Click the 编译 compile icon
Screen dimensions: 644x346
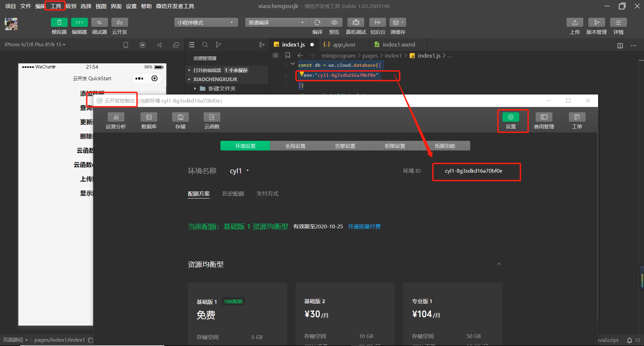tap(317, 22)
